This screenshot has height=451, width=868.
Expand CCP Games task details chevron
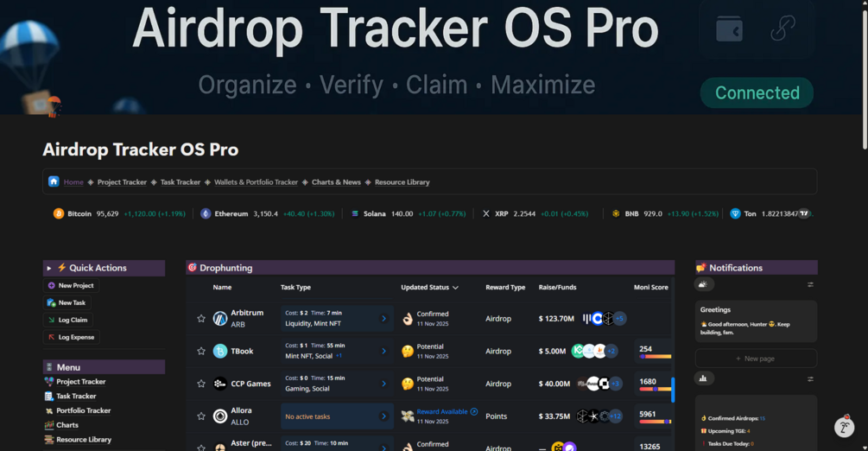click(x=383, y=384)
